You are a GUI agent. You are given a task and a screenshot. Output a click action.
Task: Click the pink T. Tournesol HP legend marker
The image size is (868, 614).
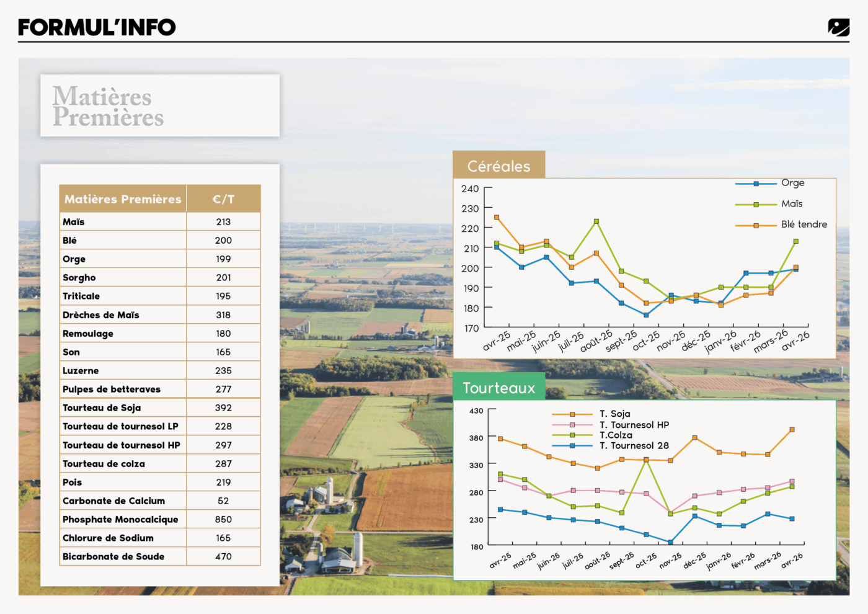pos(572,425)
